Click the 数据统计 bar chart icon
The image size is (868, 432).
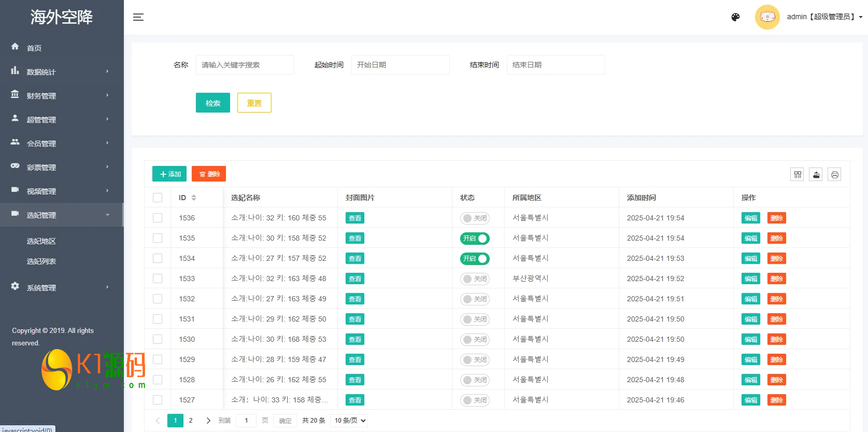pos(15,71)
